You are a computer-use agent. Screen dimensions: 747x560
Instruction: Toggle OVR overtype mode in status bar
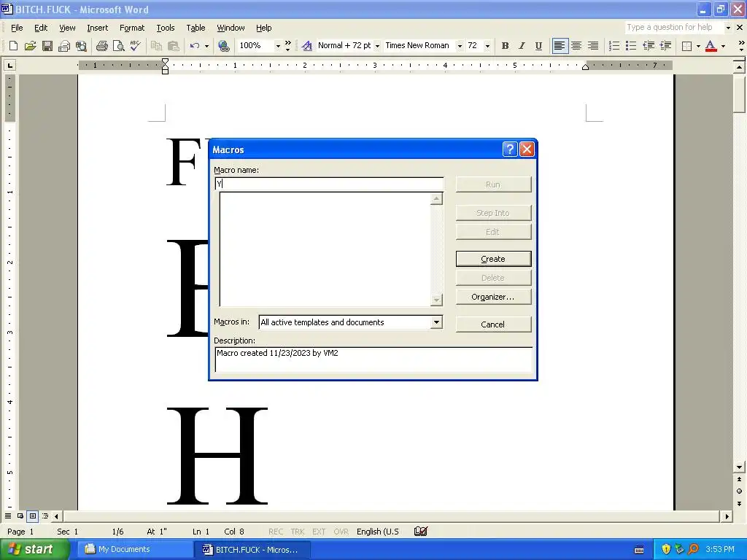click(x=341, y=532)
